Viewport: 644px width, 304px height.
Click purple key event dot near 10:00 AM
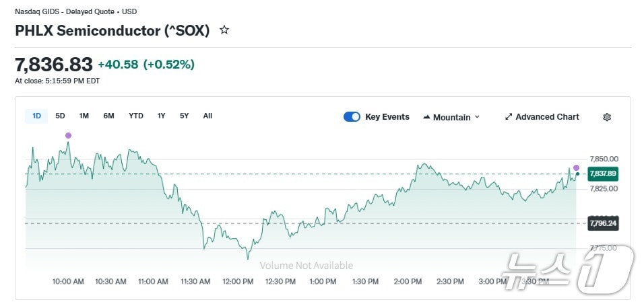[68, 135]
